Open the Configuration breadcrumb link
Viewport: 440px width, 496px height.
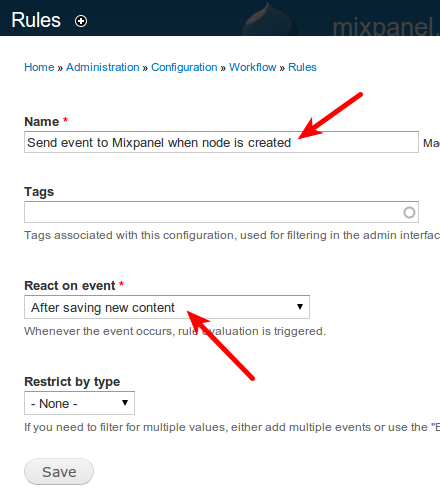point(184,67)
